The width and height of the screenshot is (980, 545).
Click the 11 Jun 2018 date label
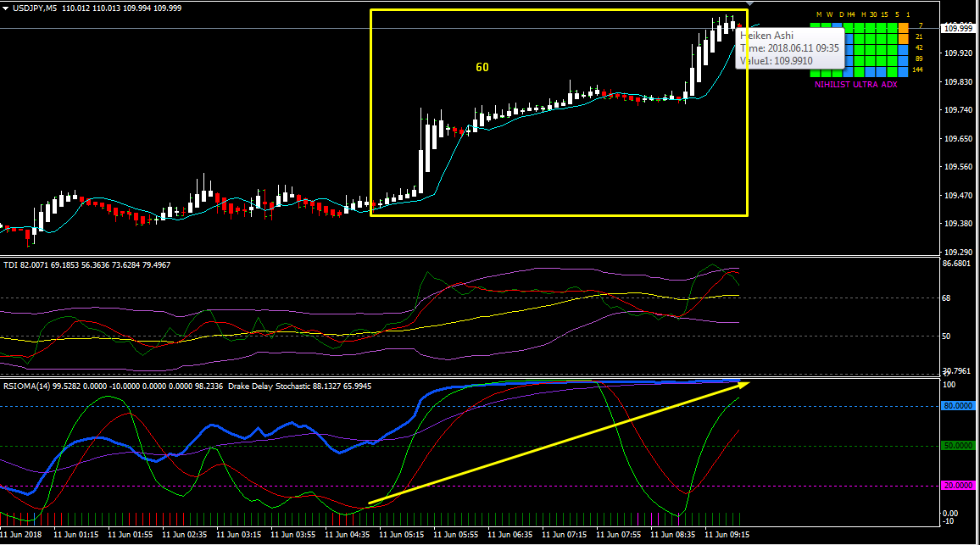pos(21,534)
